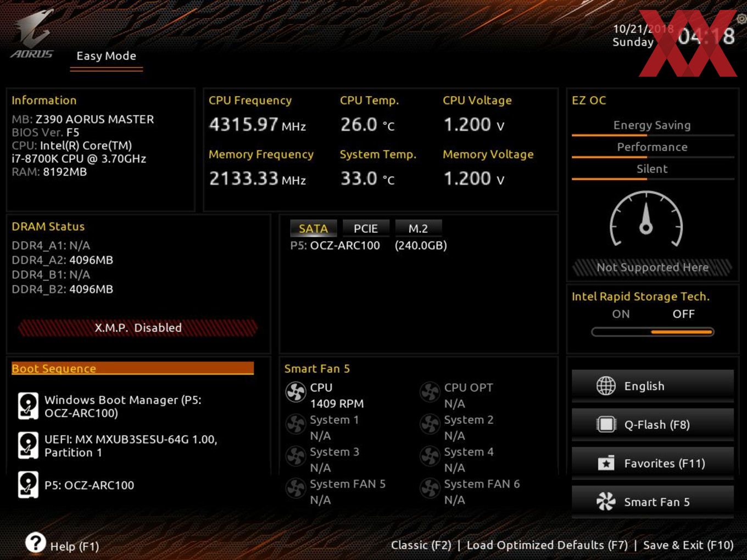The image size is (747, 560).
Task: Click the CPU fan 1409 RPM reading
Action: [x=337, y=404]
